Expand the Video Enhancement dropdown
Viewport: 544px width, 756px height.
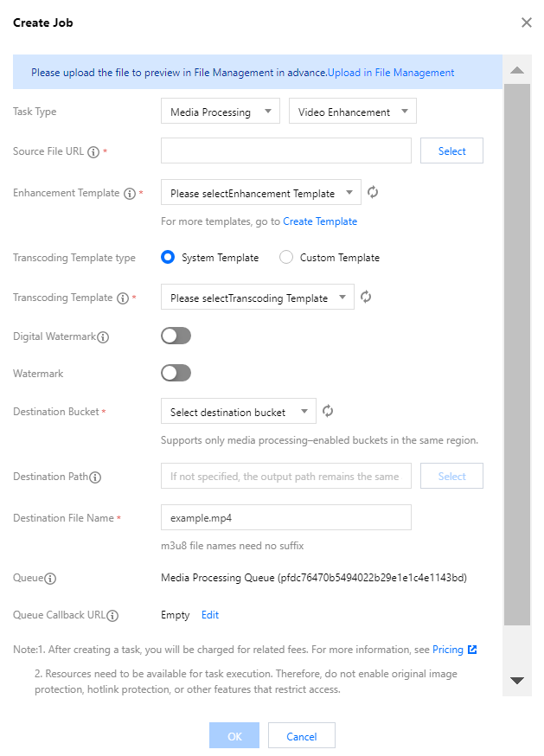click(352, 112)
